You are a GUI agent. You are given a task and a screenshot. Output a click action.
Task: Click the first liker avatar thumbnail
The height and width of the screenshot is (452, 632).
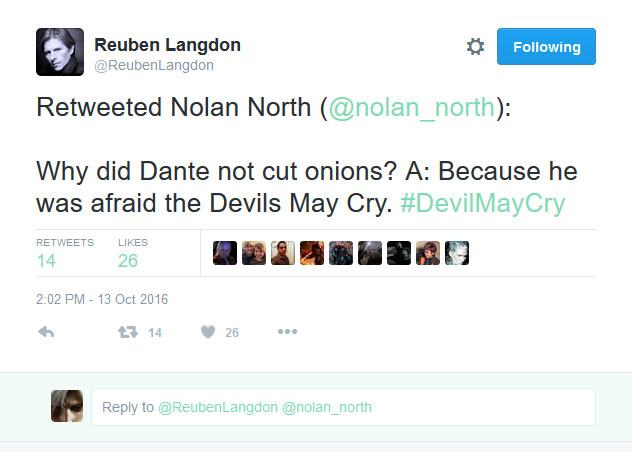coord(225,253)
